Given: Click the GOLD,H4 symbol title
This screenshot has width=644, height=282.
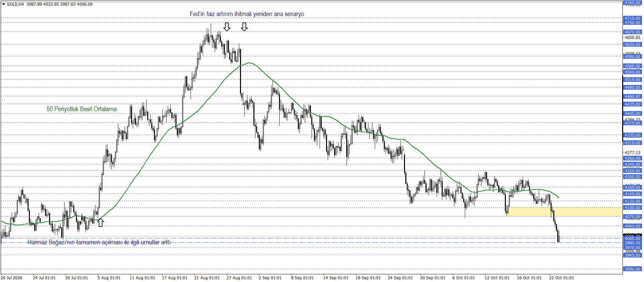Looking at the screenshot, I should [15, 4].
